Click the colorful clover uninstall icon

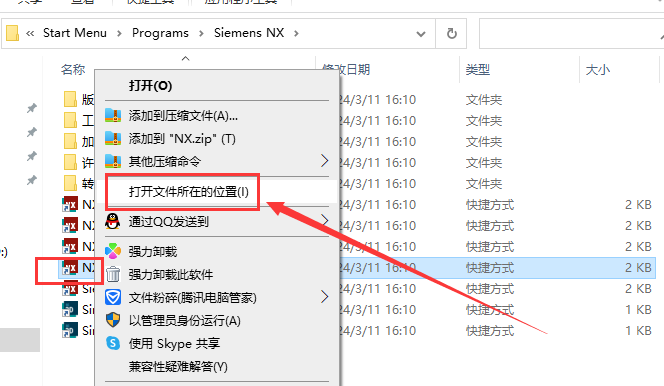tap(113, 251)
